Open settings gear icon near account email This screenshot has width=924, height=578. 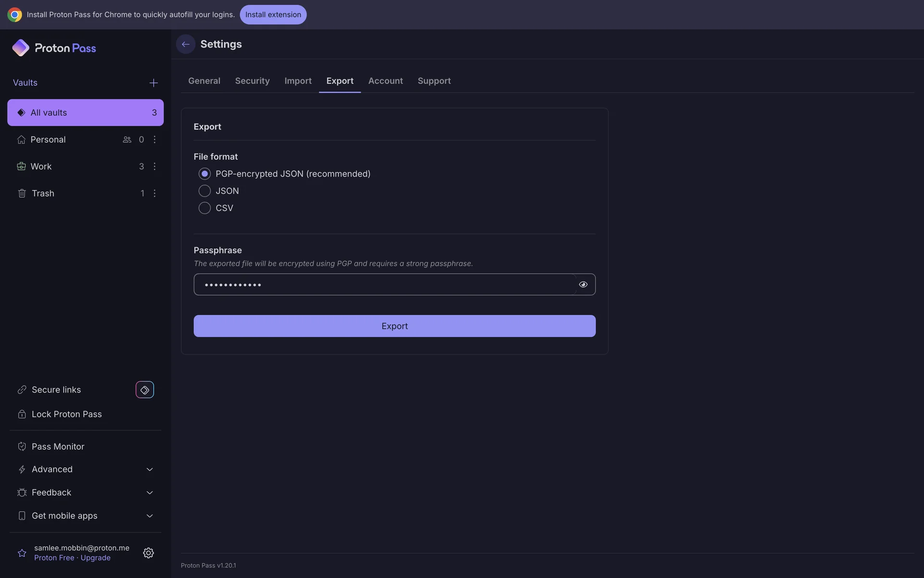tap(148, 553)
